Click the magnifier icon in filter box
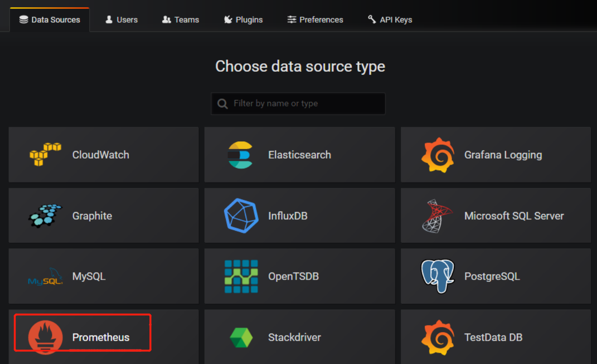Viewport: 597px width, 364px height. [x=223, y=104]
